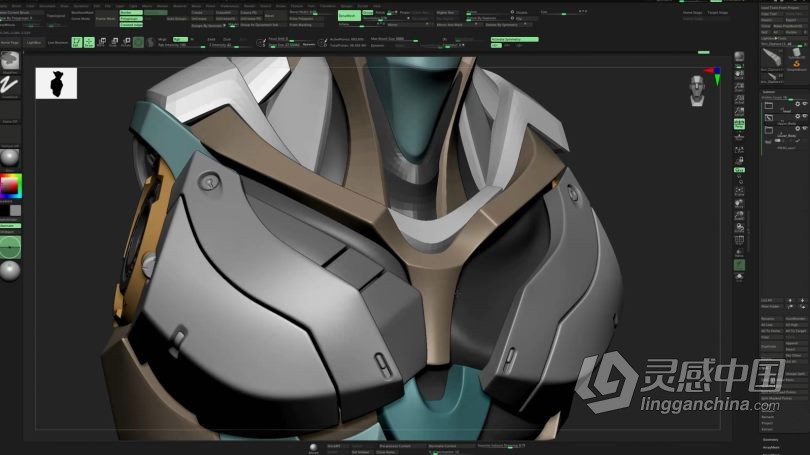Toggle the Floor grid on the right shelf
Image resolution: width=810 pixels, height=455 pixels.
click(x=739, y=137)
